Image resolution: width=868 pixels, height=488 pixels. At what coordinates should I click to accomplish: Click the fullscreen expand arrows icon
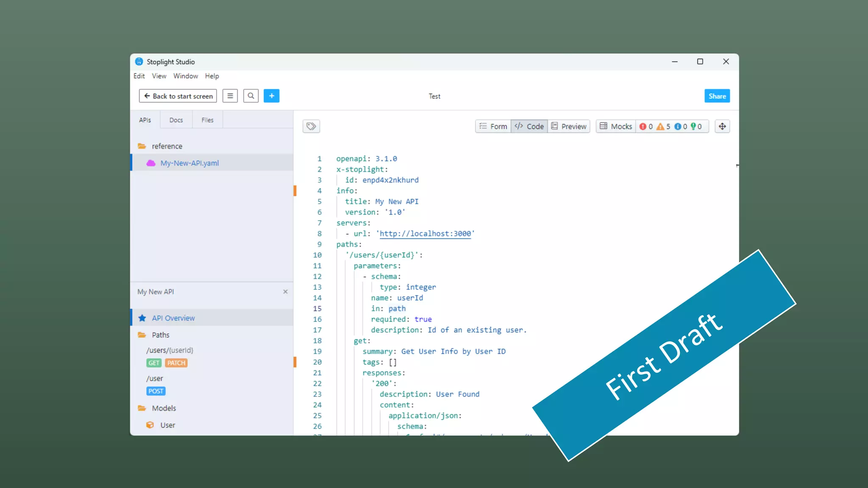click(x=722, y=126)
